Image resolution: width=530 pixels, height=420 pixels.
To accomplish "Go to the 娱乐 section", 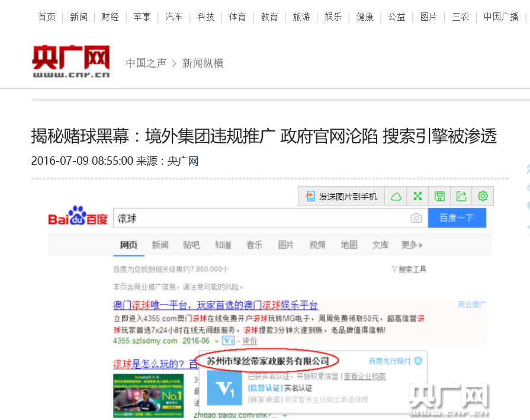I will tap(333, 17).
